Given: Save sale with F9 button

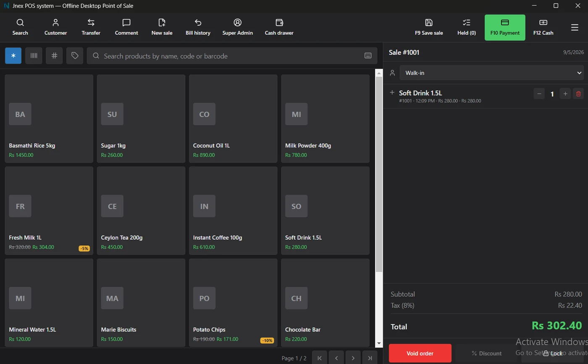Looking at the screenshot, I should tap(429, 27).
